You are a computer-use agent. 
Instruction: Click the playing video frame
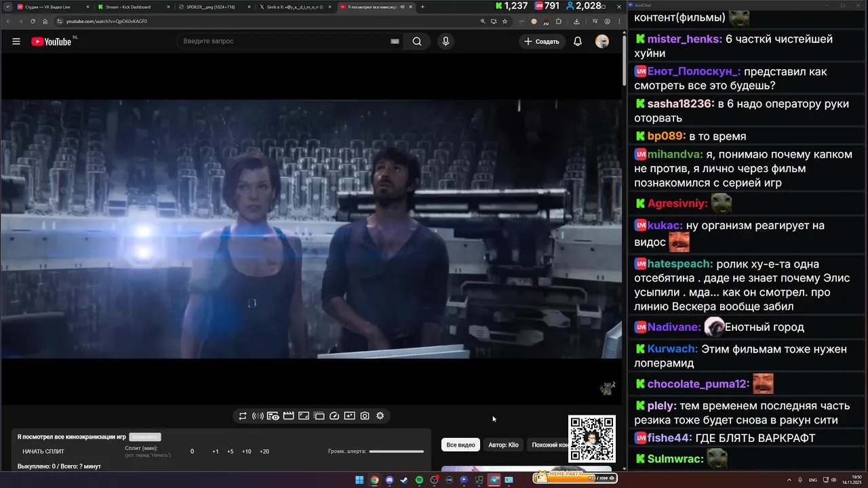[x=311, y=229]
